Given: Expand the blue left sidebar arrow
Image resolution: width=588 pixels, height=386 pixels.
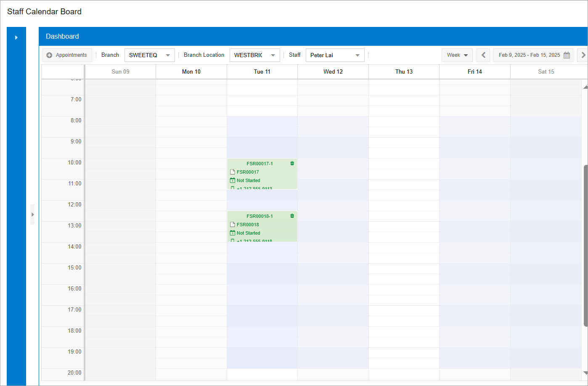Looking at the screenshot, I should (x=16, y=37).
